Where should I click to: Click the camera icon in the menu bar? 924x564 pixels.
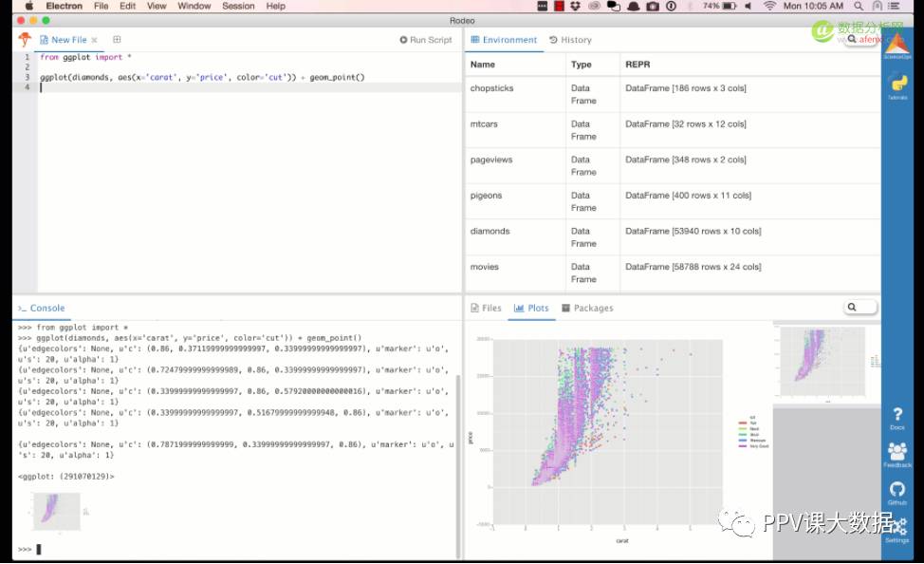pos(653,6)
